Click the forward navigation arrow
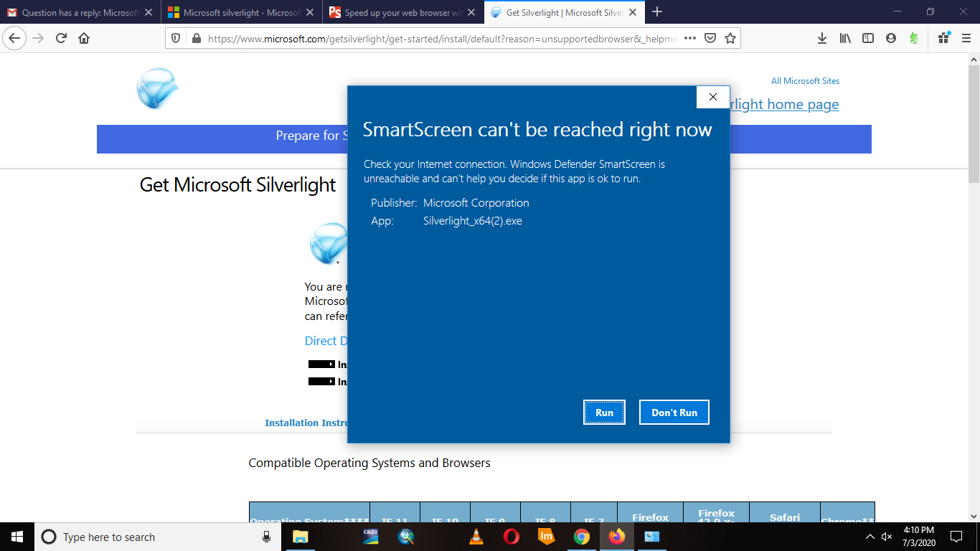 click(38, 38)
